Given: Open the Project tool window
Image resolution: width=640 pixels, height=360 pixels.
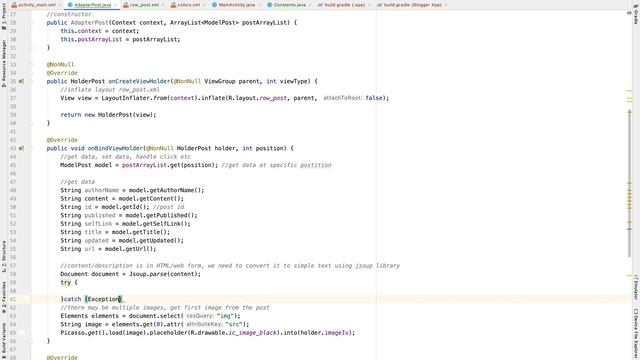Looking at the screenshot, I should coord(4,16).
